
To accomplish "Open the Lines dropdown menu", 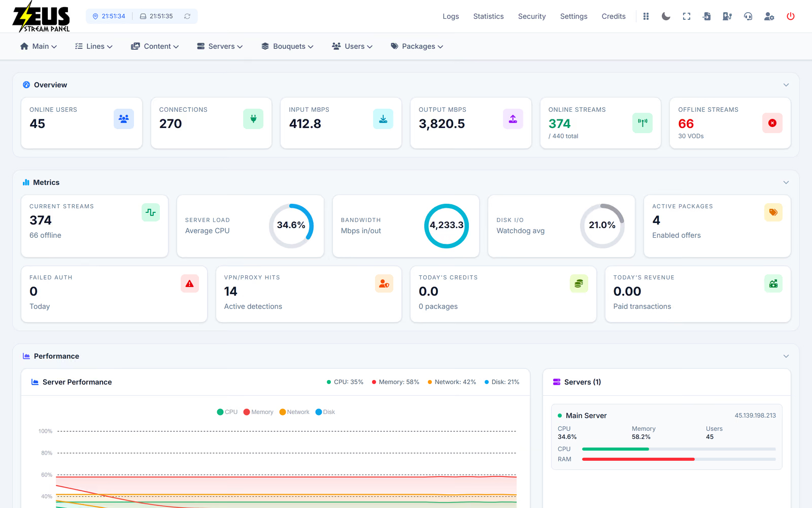I will pos(94,46).
